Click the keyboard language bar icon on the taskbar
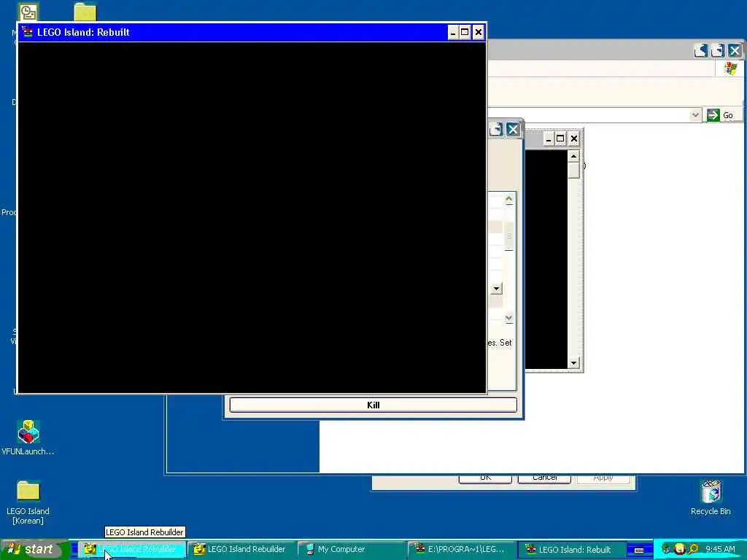The image size is (747, 560). click(x=639, y=550)
